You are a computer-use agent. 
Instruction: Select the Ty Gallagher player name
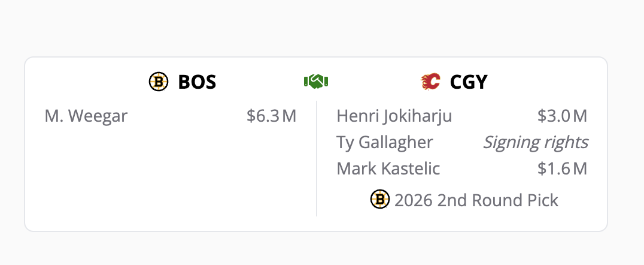(385, 142)
